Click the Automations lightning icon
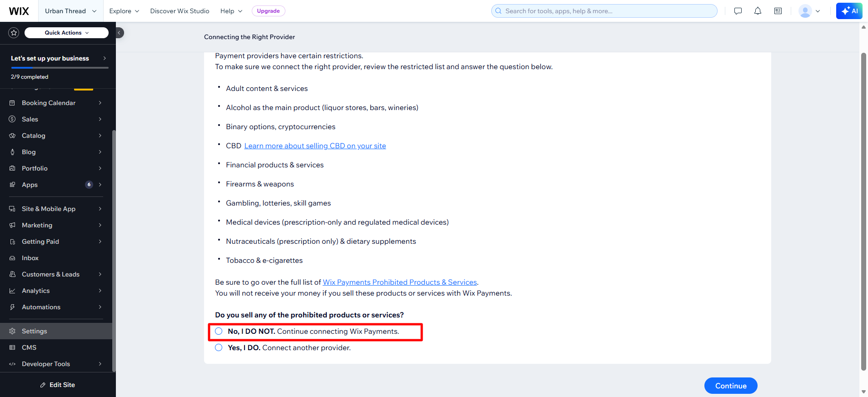868x397 pixels. click(x=12, y=307)
